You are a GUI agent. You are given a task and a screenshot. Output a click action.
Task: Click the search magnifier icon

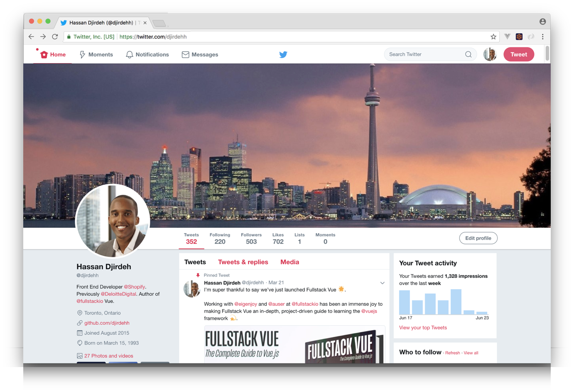(x=469, y=54)
